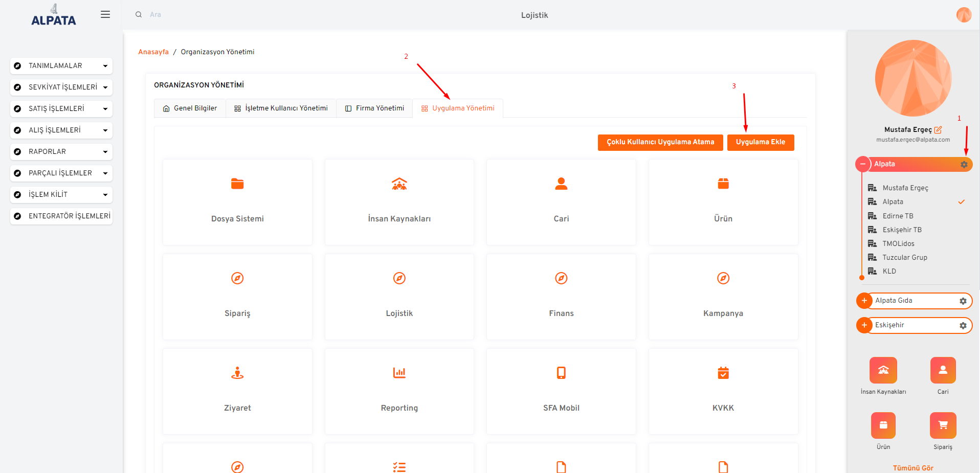Open the Sipariş cart shortcut icon
The height and width of the screenshot is (473, 980).
(943, 425)
